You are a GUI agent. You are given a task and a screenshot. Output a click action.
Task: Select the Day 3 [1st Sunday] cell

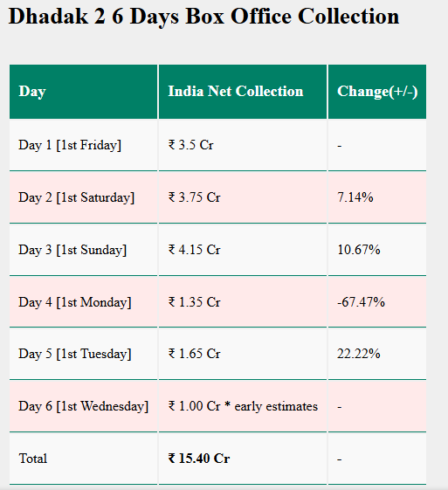83,250
